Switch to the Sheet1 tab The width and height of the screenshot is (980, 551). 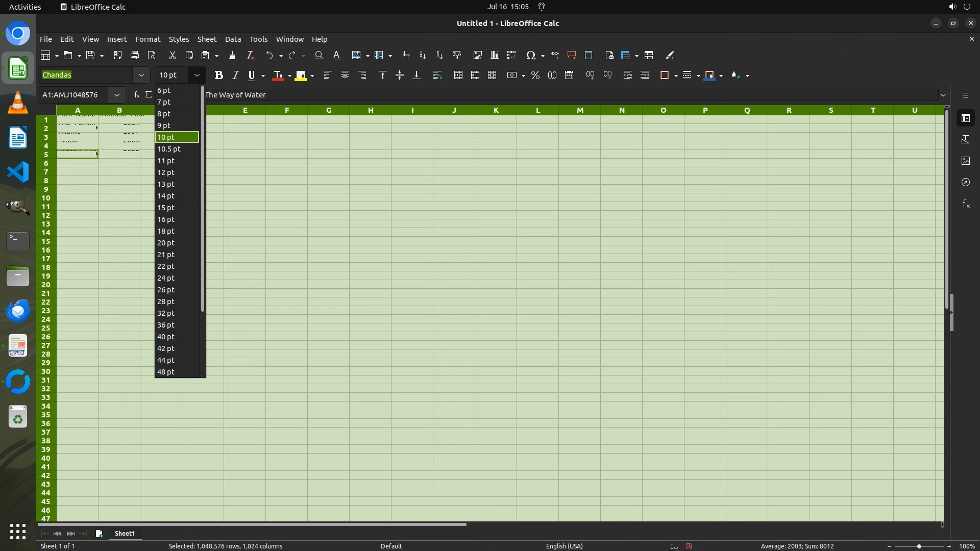click(125, 533)
